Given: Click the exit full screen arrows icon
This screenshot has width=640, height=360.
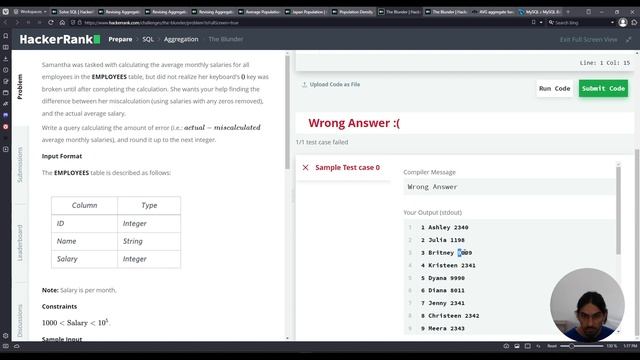Looking at the screenshot, I should tap(629, 40).
